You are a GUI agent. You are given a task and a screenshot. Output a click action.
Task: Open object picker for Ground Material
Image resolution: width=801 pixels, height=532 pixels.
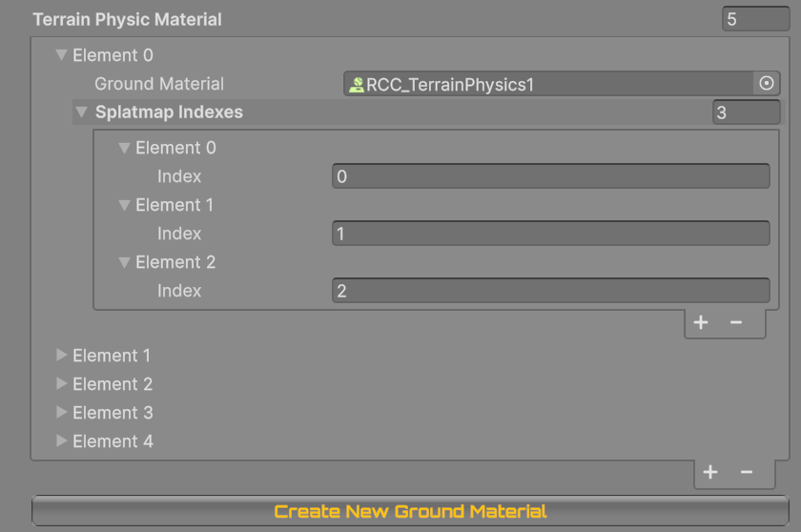coord(767,83)
